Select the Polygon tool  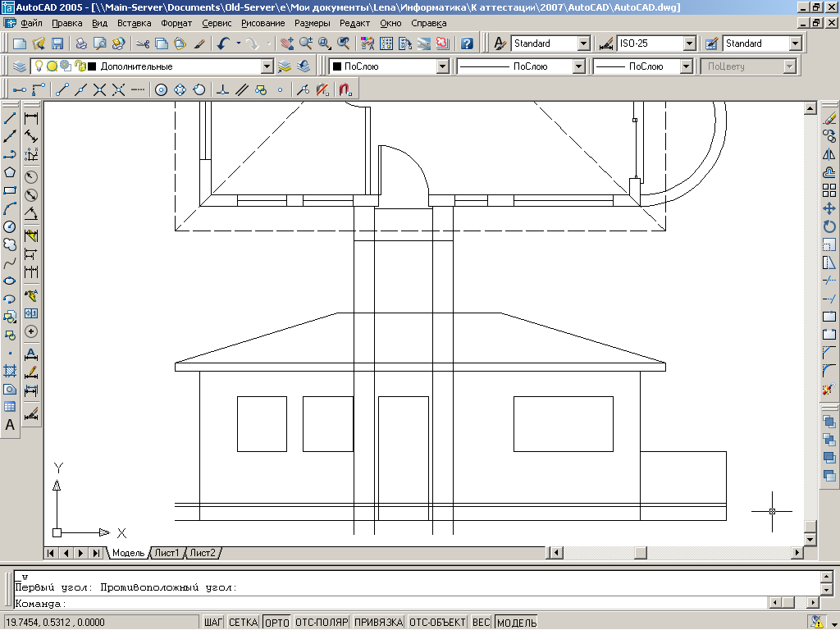click(x=10, y=172)
